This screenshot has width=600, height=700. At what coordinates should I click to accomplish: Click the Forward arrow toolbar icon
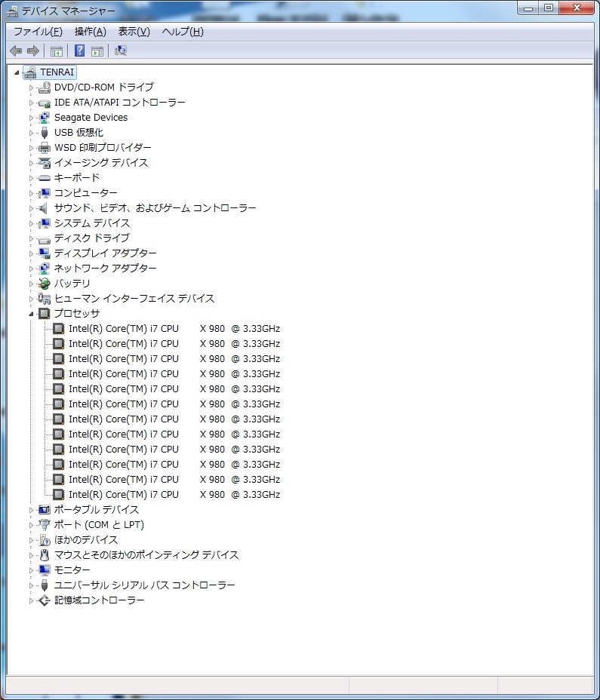point(33,51)
